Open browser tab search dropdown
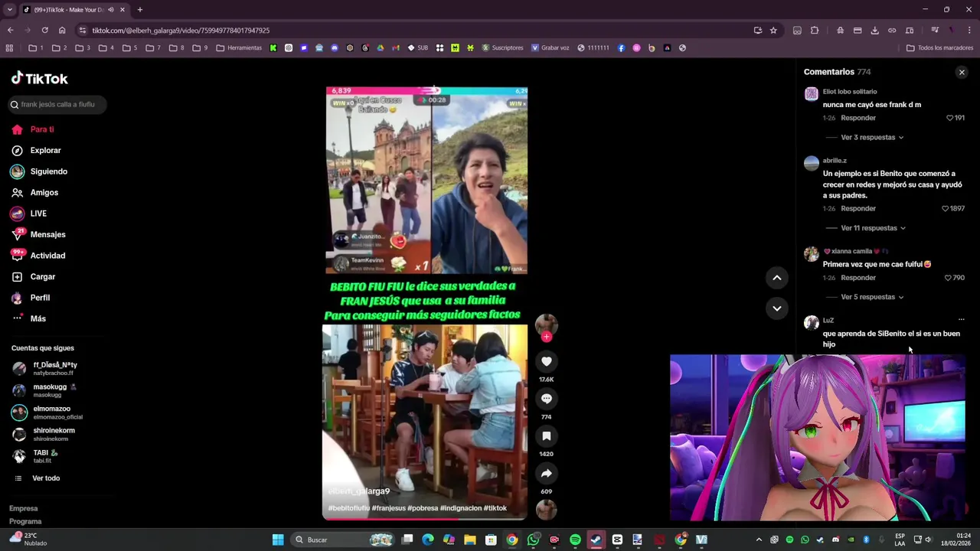980x551 pixels. click(x=9, y=10)
